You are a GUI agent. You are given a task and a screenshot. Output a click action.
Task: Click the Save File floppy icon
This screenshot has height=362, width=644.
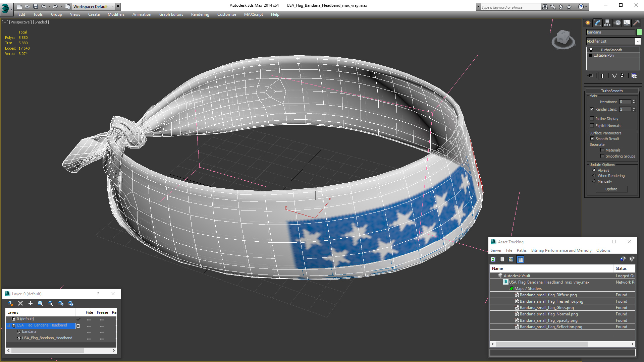click(35, 6)
